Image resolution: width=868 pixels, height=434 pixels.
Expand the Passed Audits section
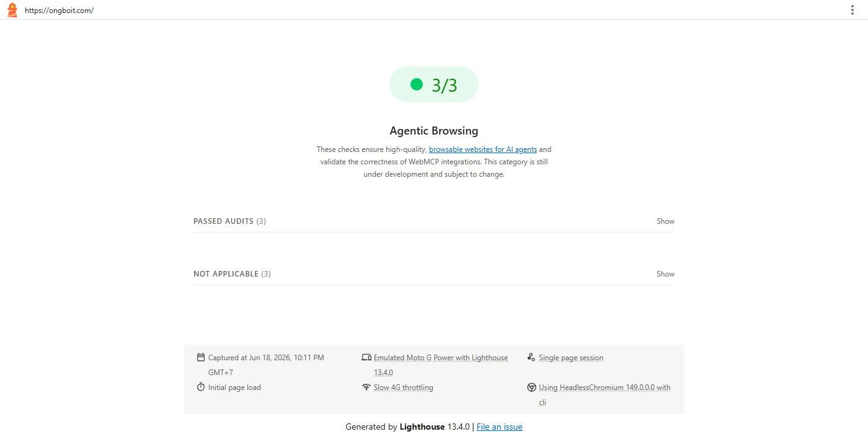point(434,221)
